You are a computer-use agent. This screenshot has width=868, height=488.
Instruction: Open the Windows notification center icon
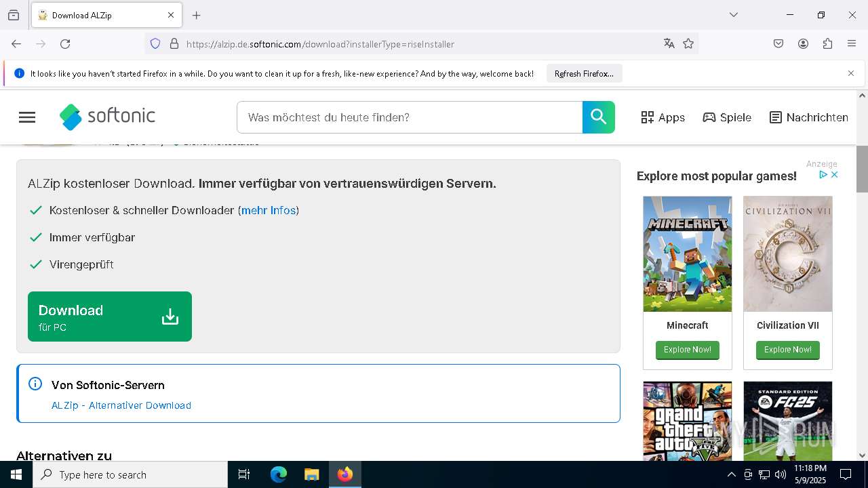pos(846,474)
